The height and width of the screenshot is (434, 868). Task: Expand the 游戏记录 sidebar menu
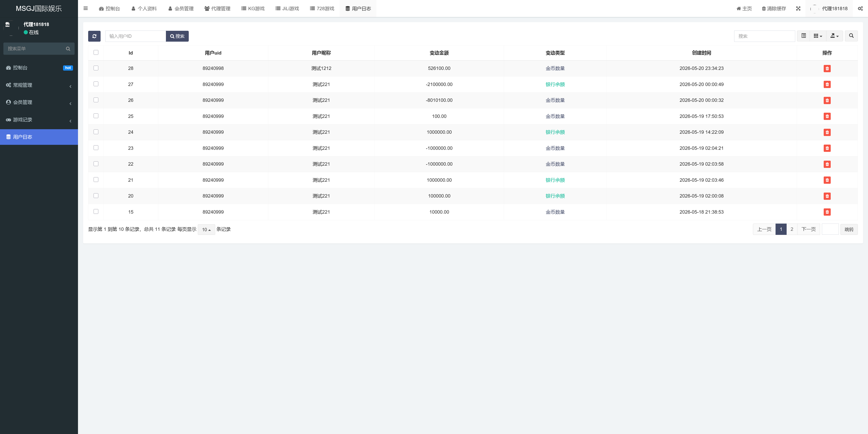click(x=39, y=120)
